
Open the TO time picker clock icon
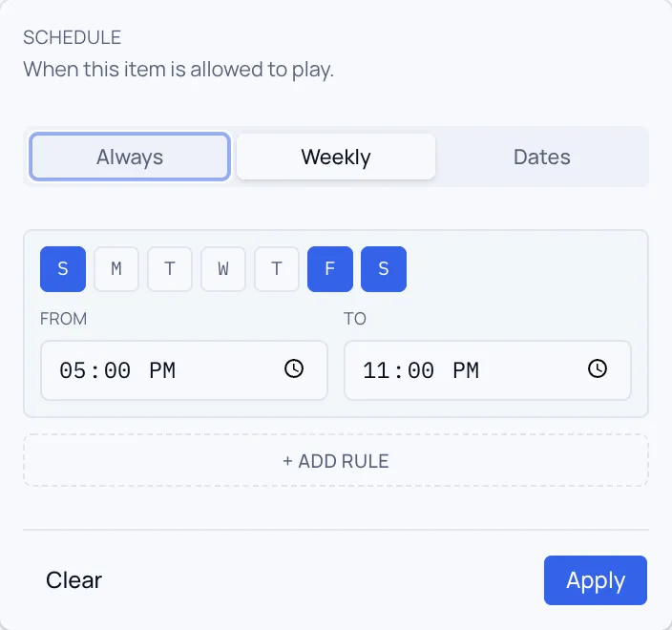598,369
